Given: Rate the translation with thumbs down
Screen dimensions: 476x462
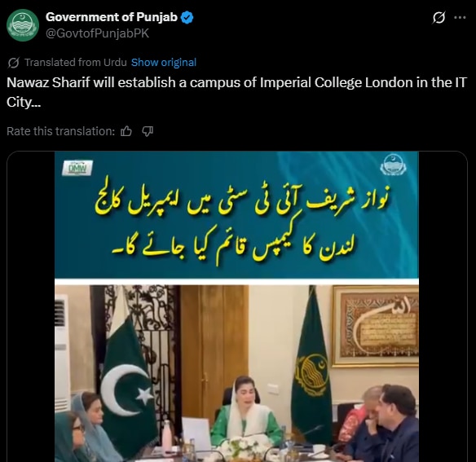Looking at the screenshot, I should point(148,131).
